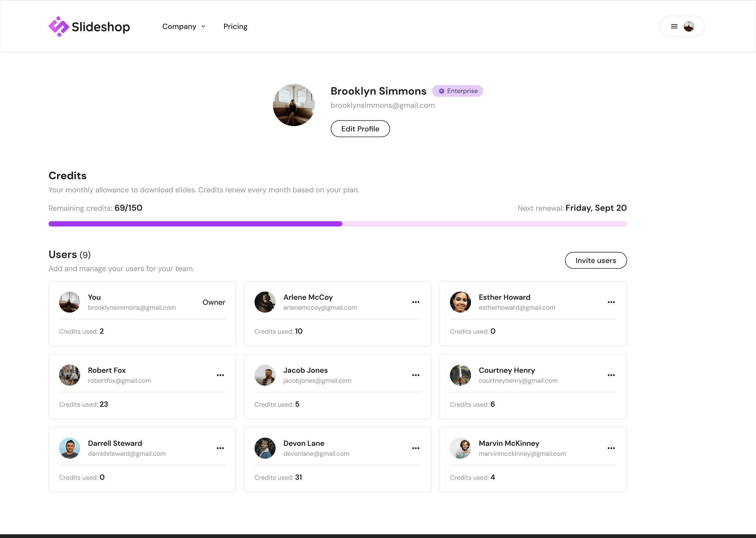Click Marvin McKinney's more options icon

pos(611,448)
